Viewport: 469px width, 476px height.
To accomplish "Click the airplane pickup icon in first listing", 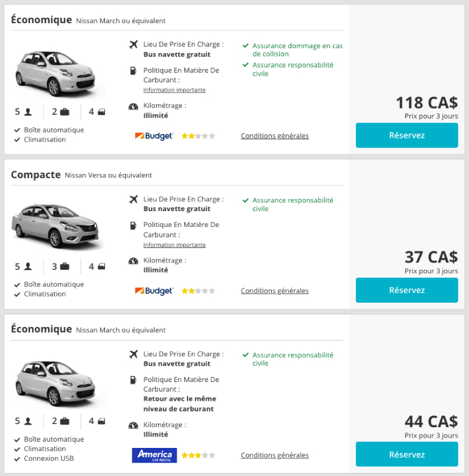I will click(x=133, y=45).
